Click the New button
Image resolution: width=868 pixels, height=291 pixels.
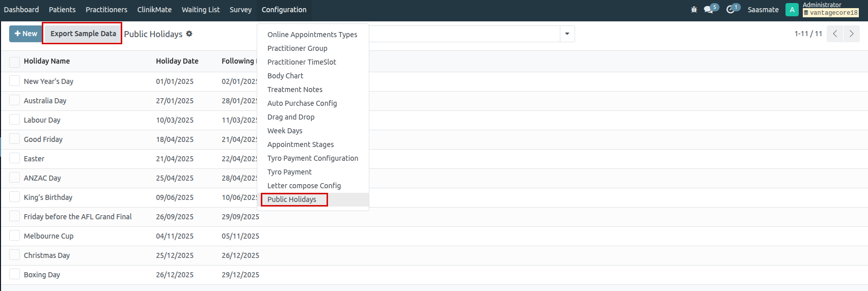click(x=25, y=34)
